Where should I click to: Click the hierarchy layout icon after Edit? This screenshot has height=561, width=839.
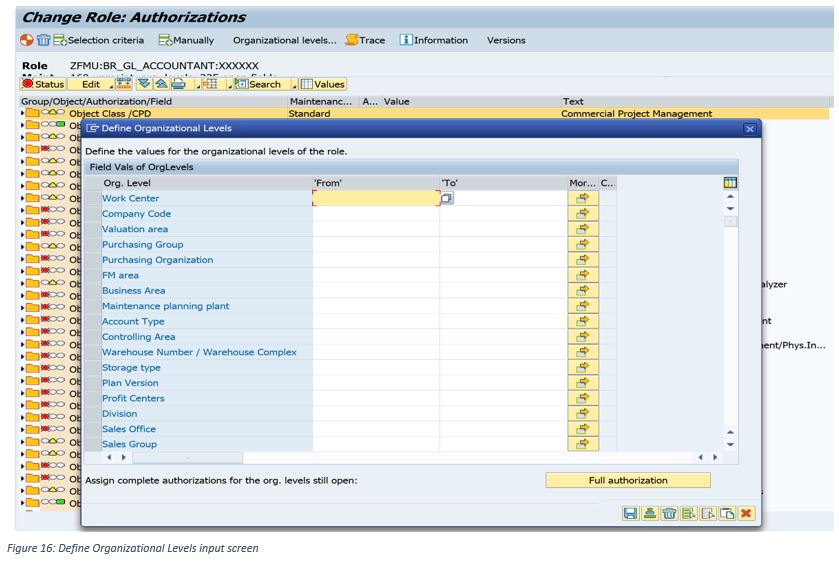(x=124, y=84)
